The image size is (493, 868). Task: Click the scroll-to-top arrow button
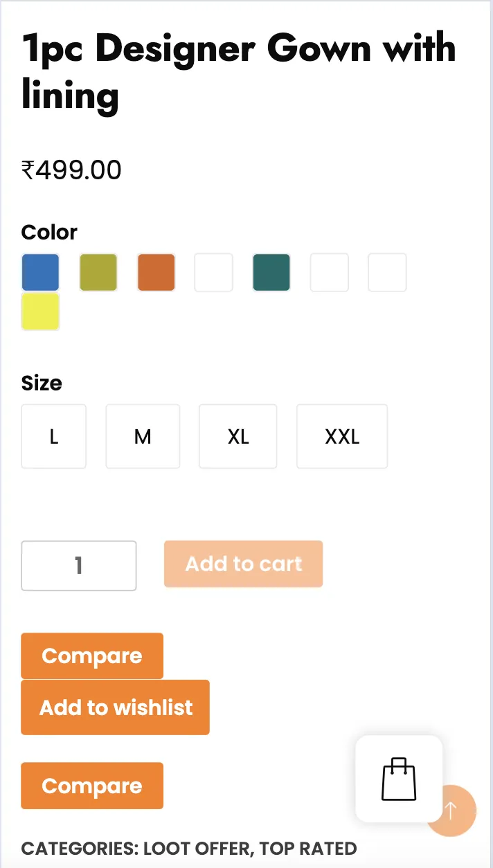click(x=451, y=810)
